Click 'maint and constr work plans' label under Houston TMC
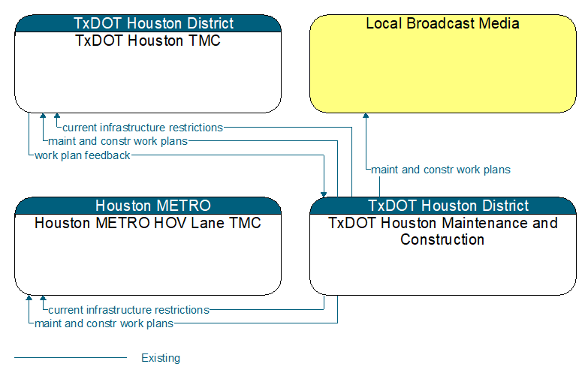Viewport: 588px width, 379px height. [118, 141]
